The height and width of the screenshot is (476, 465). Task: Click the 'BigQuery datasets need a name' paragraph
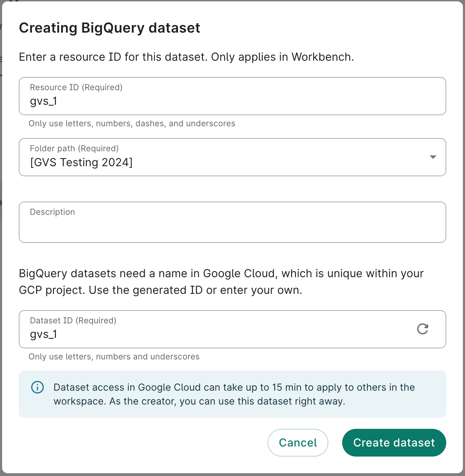pyautogui.click(x=221, y=282)
